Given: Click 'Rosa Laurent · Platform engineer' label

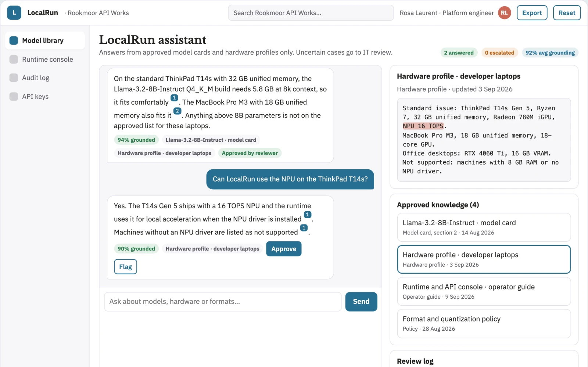Looking at the screenshot, I should pos(447,13).
